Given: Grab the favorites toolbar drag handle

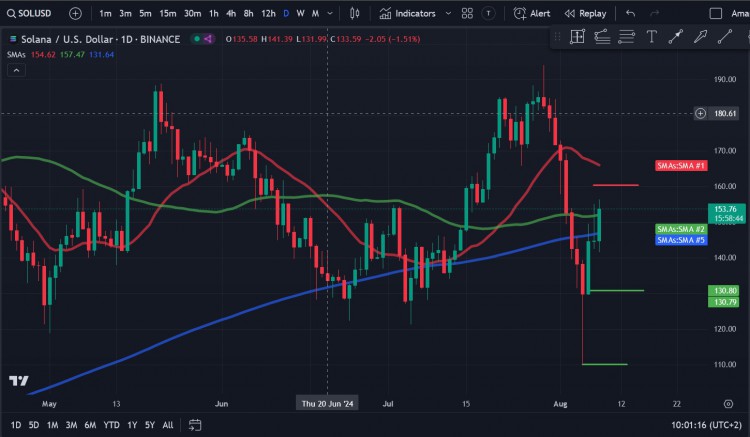Looking at the screenshot, I should click(x=557, y=37).
